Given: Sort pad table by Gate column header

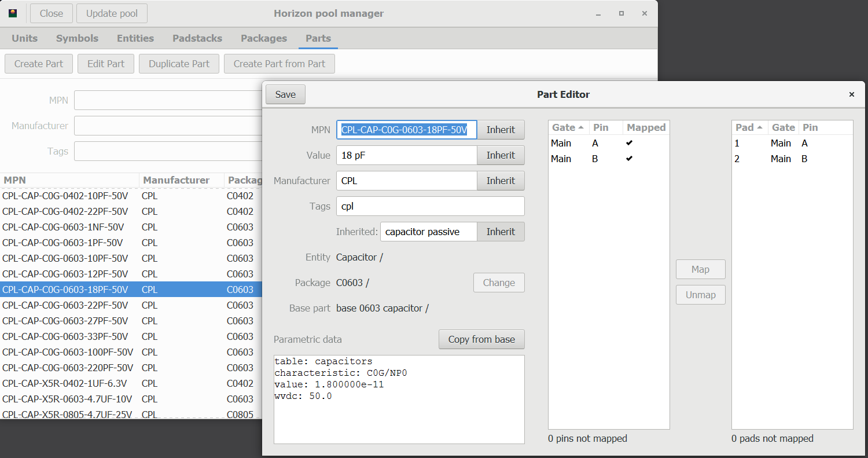Looking at the screenshot, I should 783,127.
